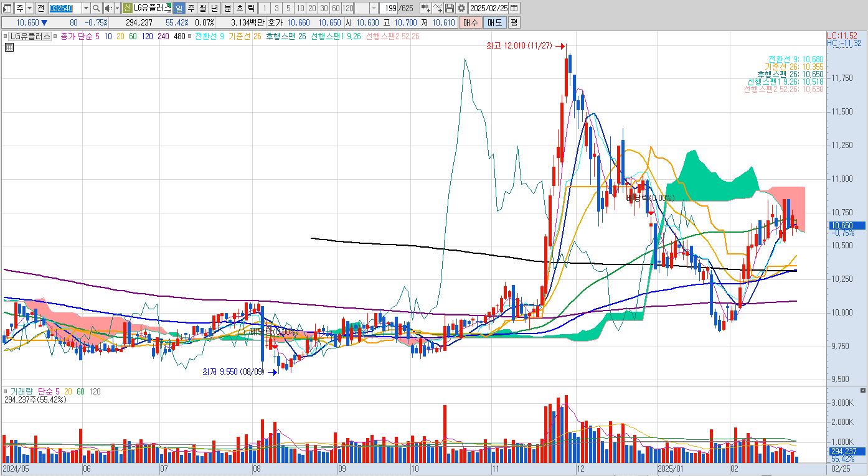Click the 199 candle count field
The height and width of the screenshot is (476, 868).
click(389, 8)
